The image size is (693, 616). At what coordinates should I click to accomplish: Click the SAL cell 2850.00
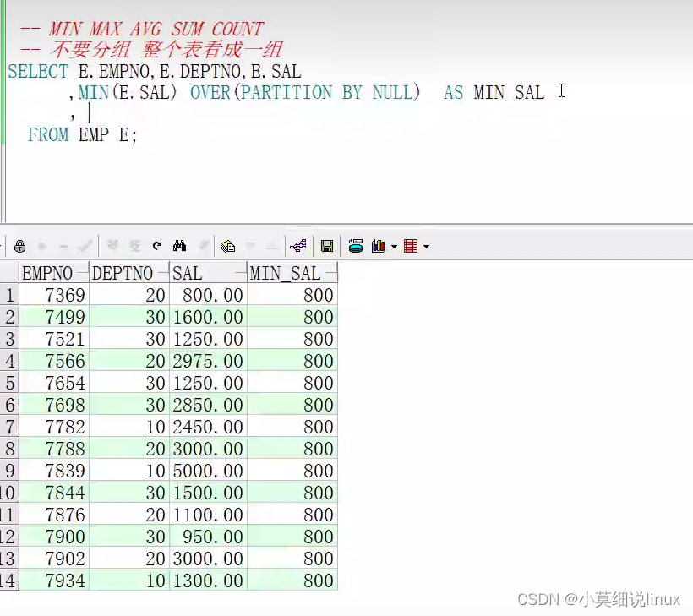pos(208,405)
